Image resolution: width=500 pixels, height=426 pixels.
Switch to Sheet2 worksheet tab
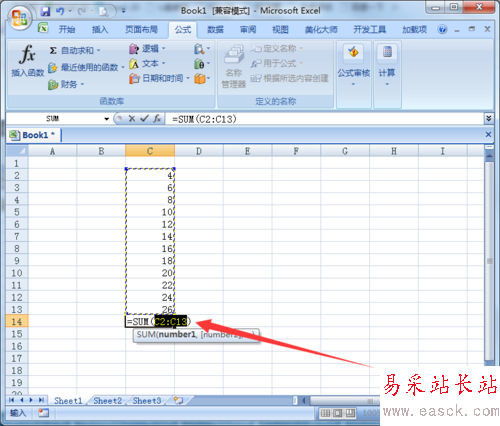click(107, 401)
